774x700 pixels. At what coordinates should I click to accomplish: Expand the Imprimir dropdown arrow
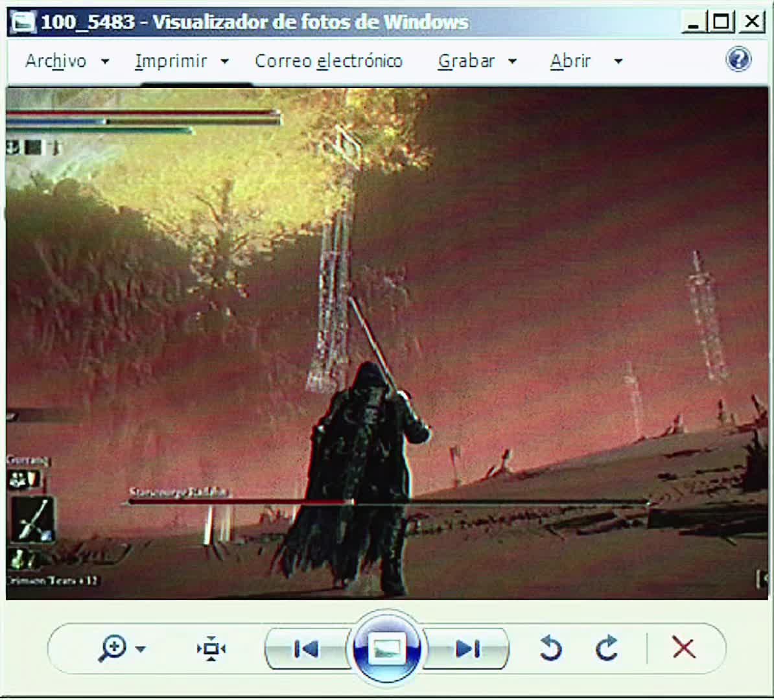pyautogui.click(x=224, y=62)
